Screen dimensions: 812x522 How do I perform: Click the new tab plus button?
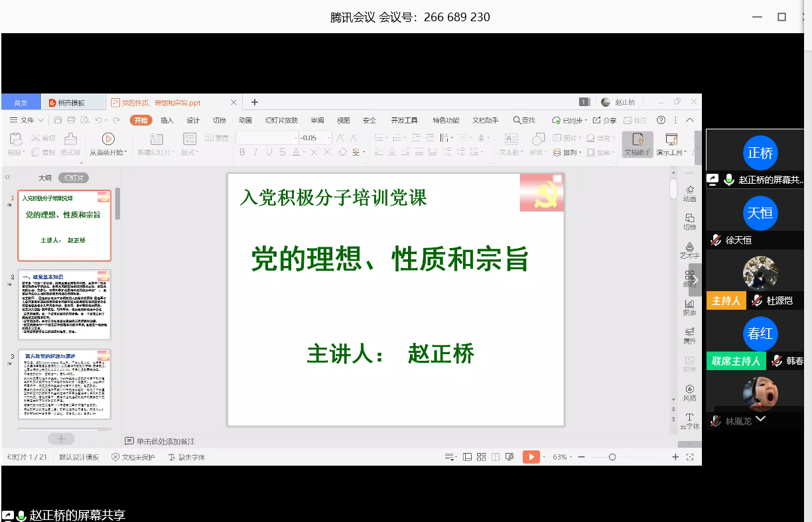(254, 102)
